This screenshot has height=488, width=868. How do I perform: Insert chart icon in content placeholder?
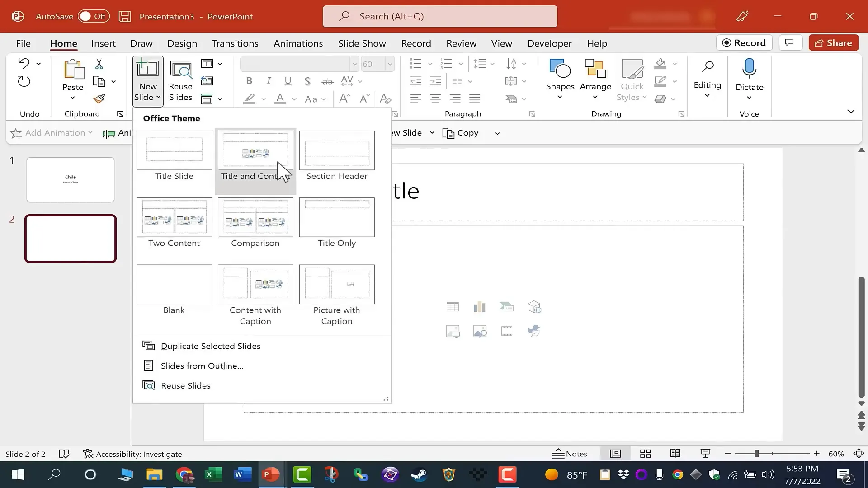point(480,307)
